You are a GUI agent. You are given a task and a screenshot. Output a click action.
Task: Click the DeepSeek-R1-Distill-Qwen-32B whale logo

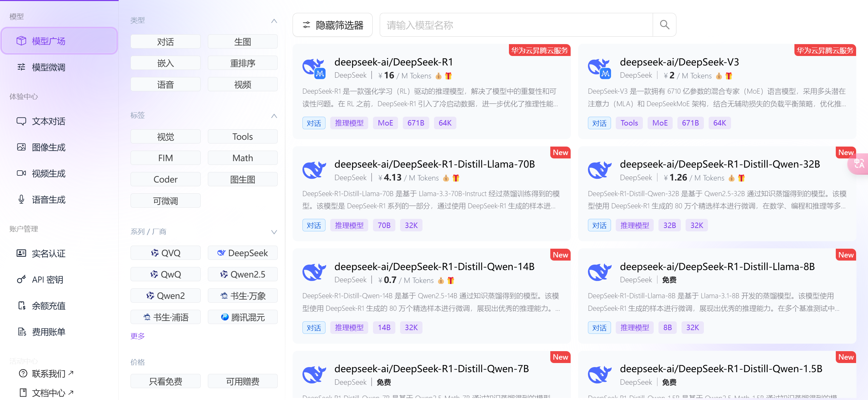(x=599, y=170)
